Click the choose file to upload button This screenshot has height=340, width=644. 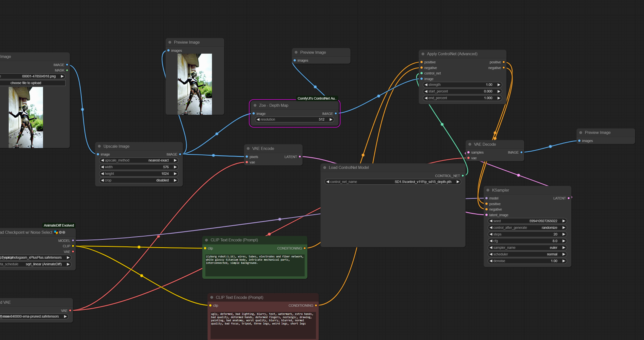click(26, 83)
